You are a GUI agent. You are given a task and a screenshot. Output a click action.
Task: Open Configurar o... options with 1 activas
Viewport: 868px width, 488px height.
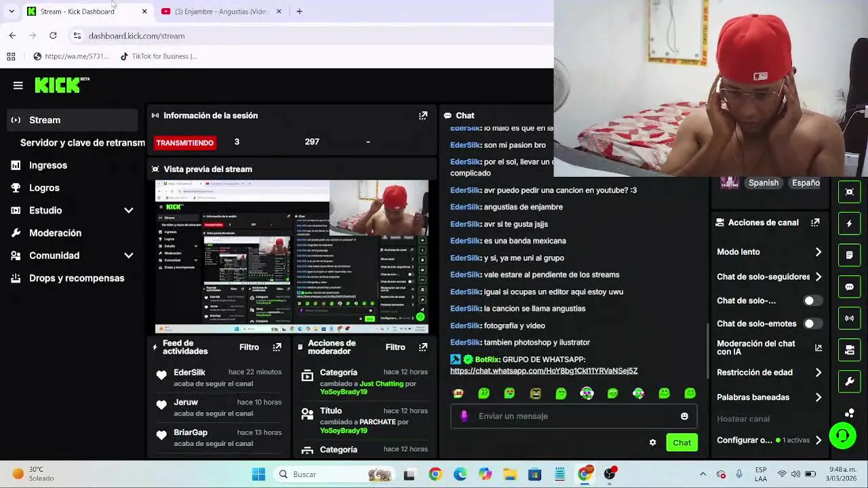pyautogui.click(x=770, y=440)
